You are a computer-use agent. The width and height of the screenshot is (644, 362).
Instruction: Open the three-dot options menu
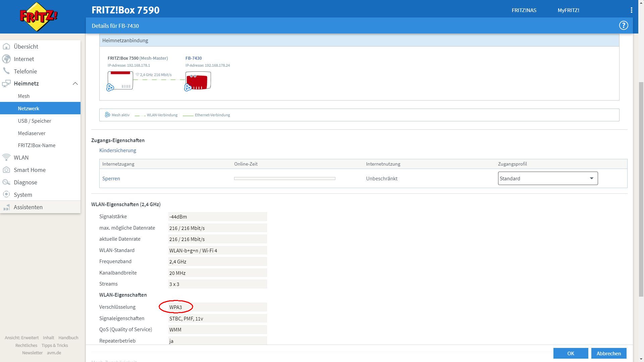tap(631, 10)
